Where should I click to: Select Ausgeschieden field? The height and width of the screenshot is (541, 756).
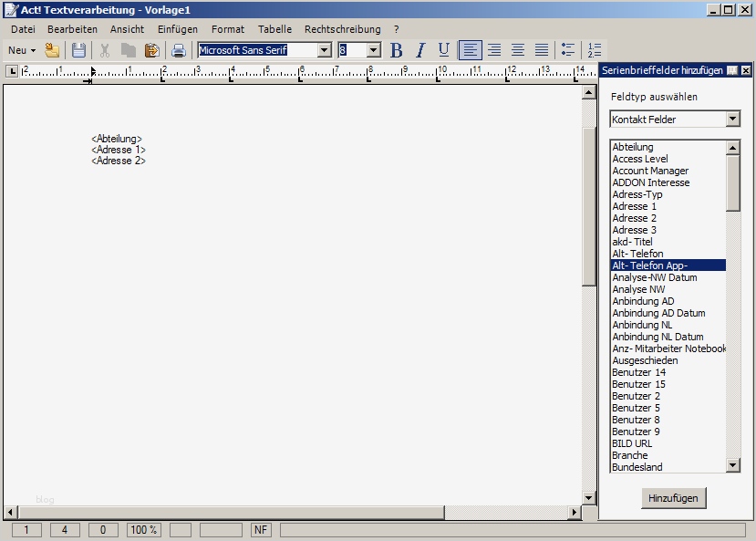point(668,360)
